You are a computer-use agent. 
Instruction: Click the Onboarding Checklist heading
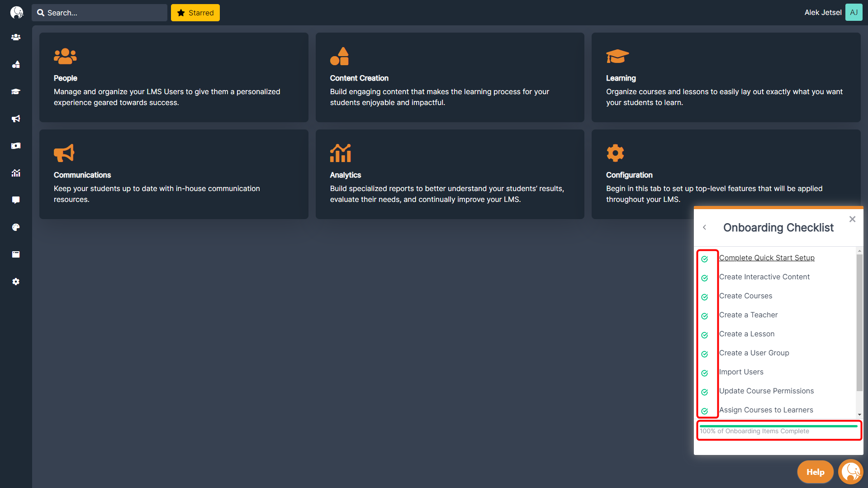tap(778, 227)
